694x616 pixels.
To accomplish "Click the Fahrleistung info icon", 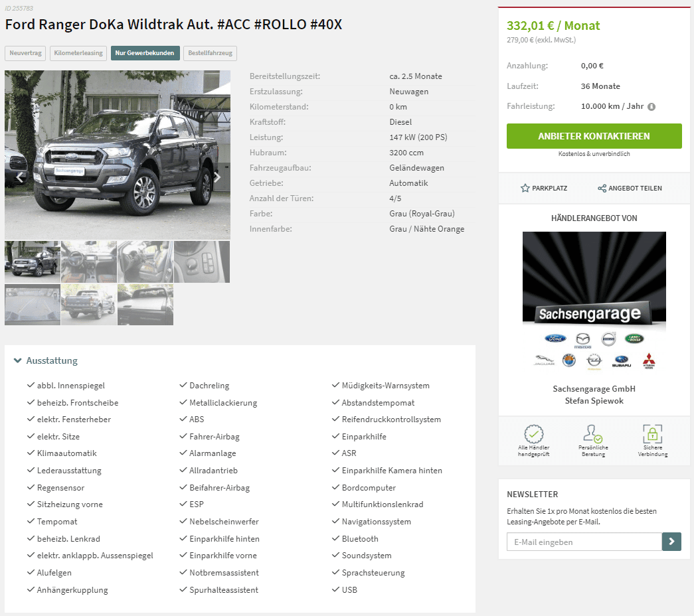I will 651,107.
